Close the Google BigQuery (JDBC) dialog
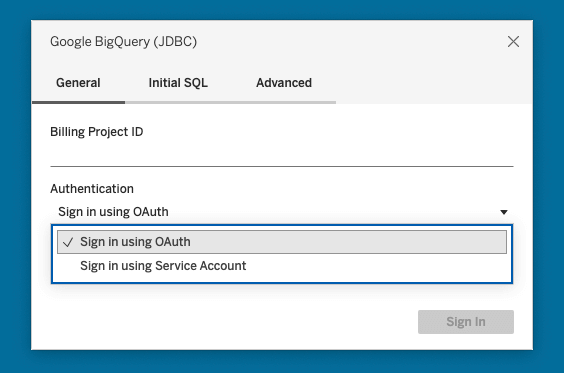The height and width of the screenshot is (373, 564). [513, 41]
